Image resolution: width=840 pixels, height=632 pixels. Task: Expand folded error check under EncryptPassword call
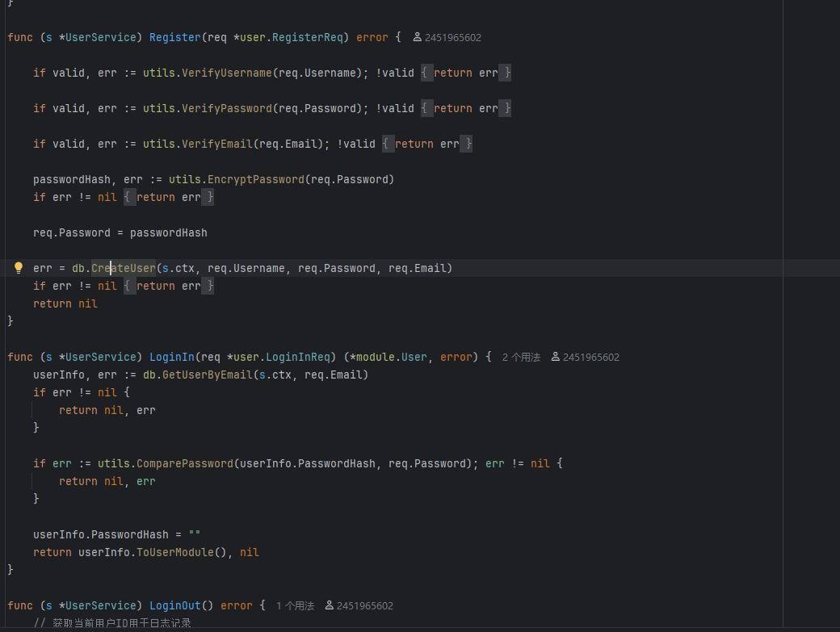[x=169, y=198]
